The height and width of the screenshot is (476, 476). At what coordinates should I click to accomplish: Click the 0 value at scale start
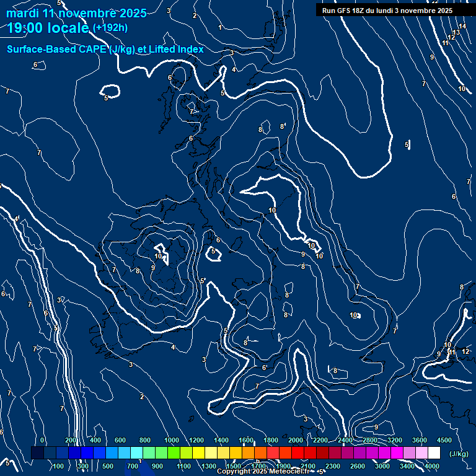point(42,440)
